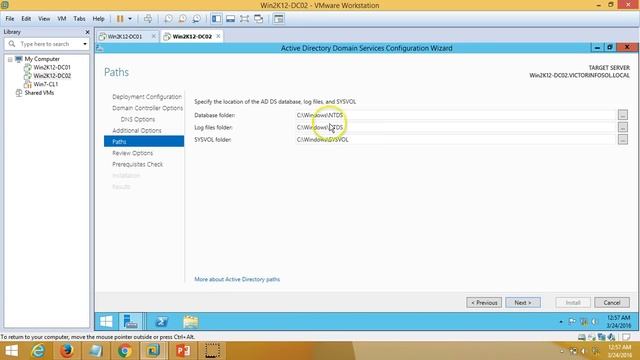Toggle the thumbnail bar icon in the toolbar
The image size is (640, 360).
point(230,19)
